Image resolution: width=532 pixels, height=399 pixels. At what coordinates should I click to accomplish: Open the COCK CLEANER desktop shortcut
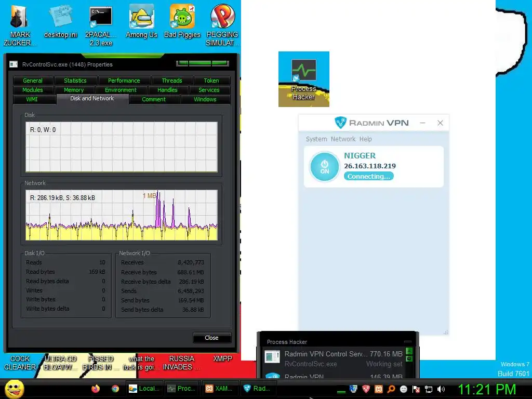pyautogui.click(x=20, y=363)
